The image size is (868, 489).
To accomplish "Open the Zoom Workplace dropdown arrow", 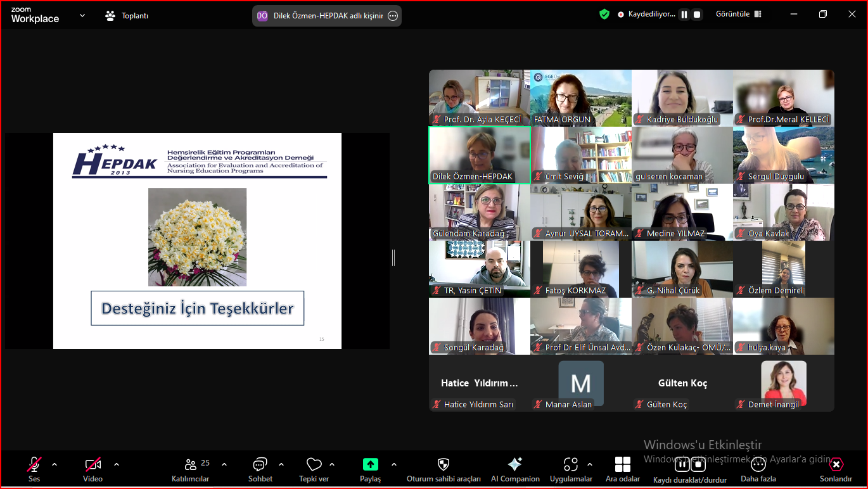I will pos(82,15).
